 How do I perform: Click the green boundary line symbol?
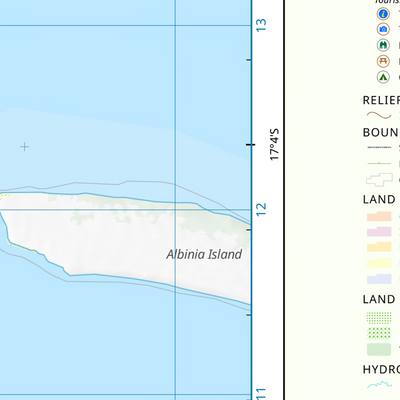[x=379, y=163]
